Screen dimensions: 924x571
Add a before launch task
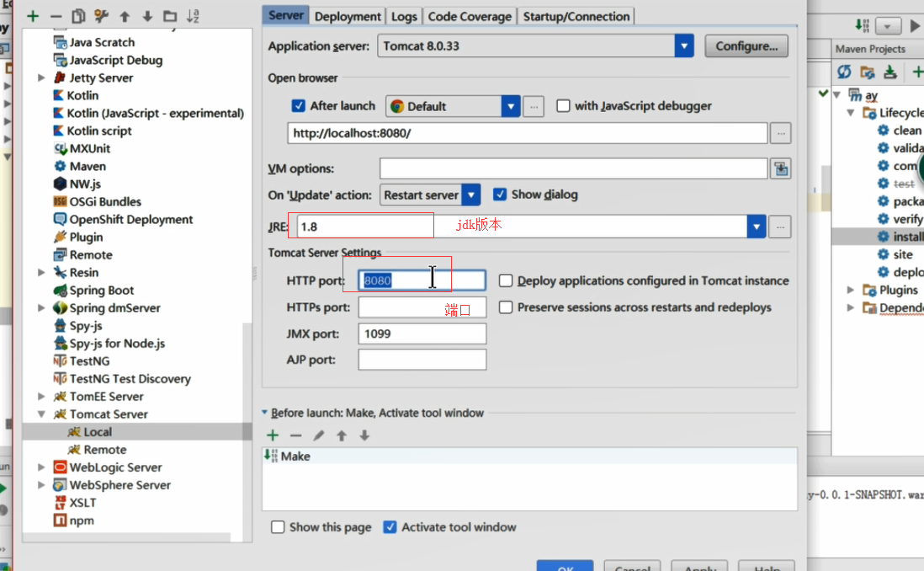click(x=273, y=435)
